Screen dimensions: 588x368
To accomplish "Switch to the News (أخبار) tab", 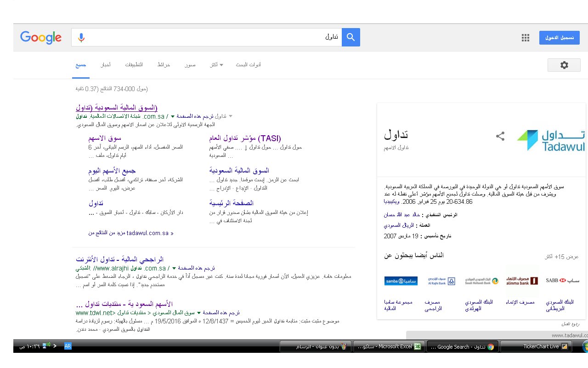I will pyautogui.click(x=106, y=65).
